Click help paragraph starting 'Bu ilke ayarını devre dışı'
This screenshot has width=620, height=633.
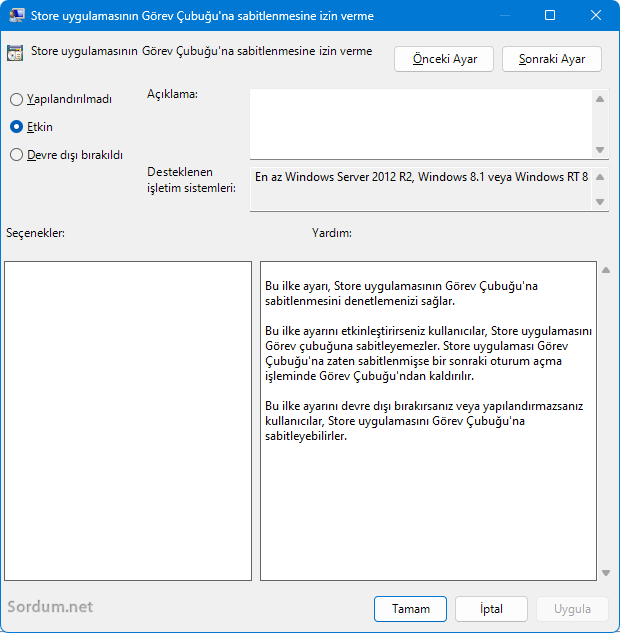tap(424, 421)
